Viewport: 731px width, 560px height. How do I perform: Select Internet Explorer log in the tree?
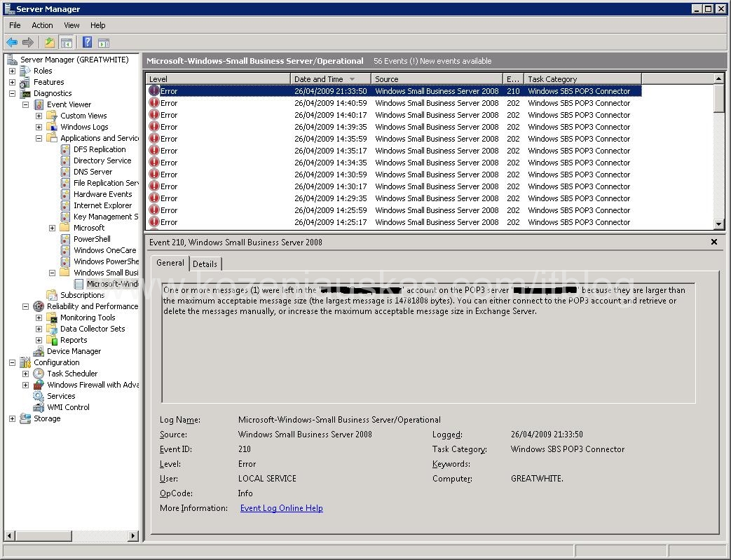coord(102,205)
